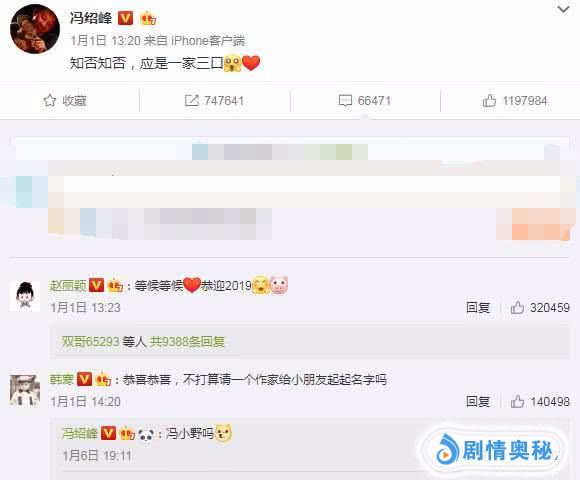Click the 收藏 star icon
This screenshot has height=480, width=580.
point(50,101)
